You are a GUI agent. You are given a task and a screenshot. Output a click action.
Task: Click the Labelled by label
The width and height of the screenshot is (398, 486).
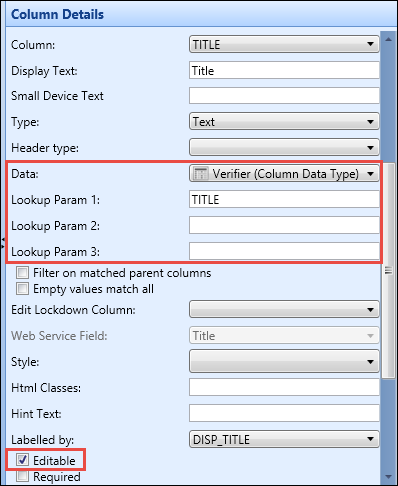coord(42,440)
